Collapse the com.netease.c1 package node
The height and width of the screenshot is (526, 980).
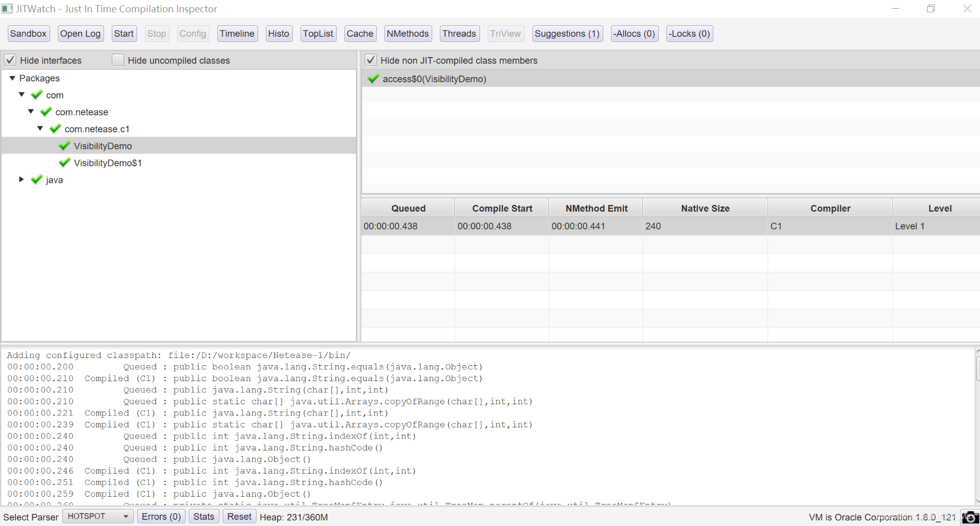pyautogui.click(x=40, y=128)
